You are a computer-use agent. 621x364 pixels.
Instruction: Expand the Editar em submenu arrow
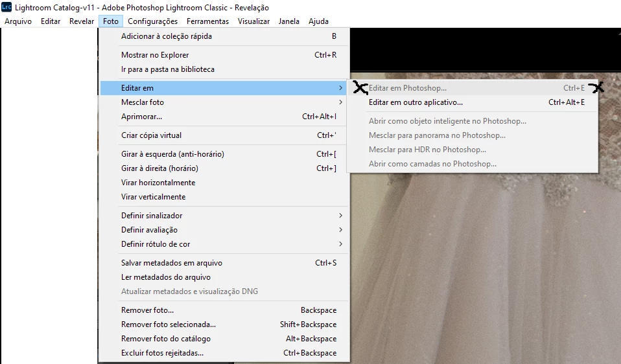click(340, 88)
